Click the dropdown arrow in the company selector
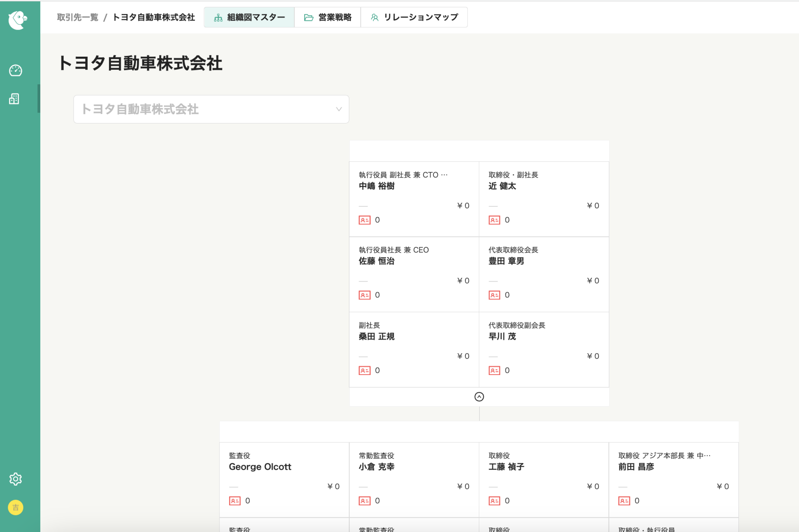799x532 pixels. click(338, 109)
